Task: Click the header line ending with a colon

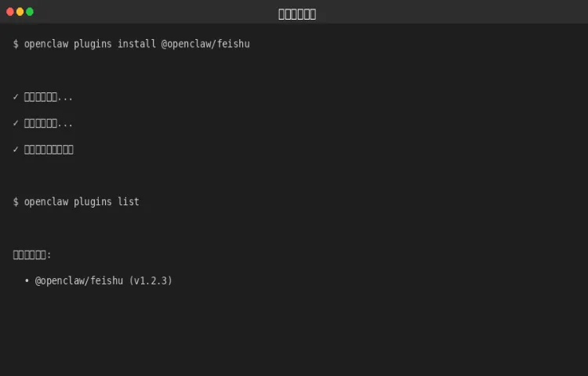Action: pyautogui.click(x=32, y=255)
